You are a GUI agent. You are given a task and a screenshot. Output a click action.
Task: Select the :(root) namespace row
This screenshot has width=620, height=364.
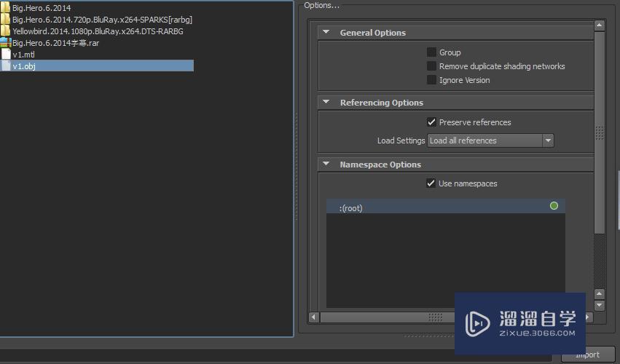point(446,206)
